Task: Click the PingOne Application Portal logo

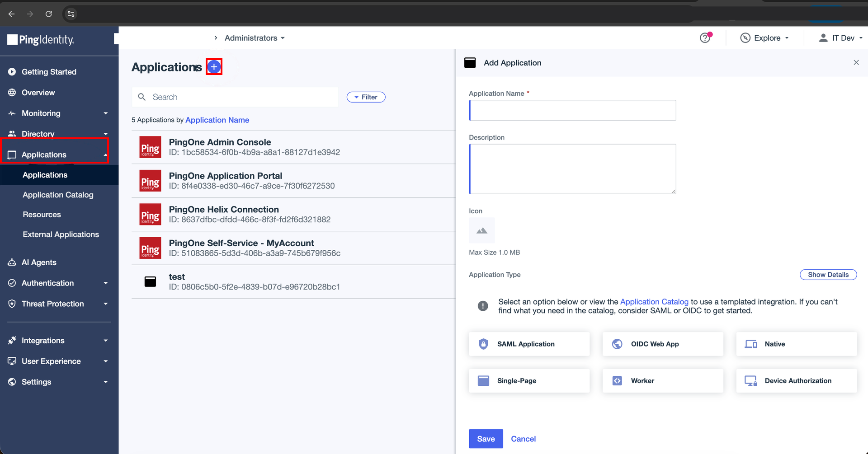Action: 151,181
